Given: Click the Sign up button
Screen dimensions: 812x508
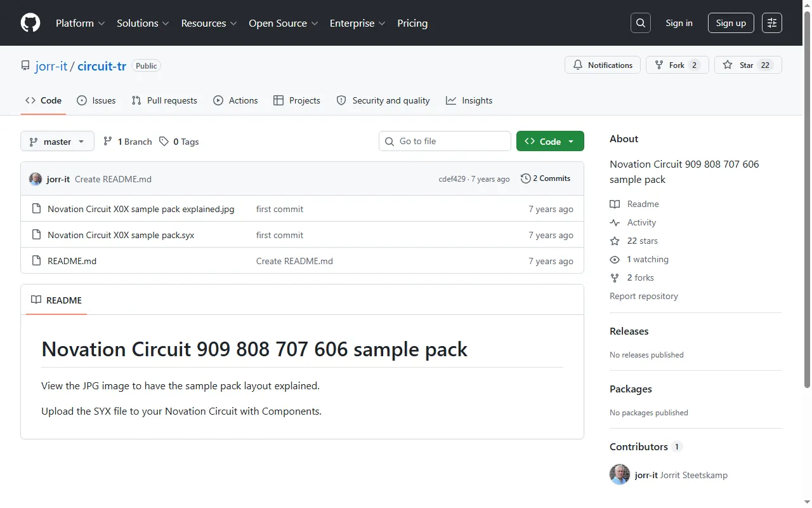Looking at the screenshot, I should click(731, 23).
